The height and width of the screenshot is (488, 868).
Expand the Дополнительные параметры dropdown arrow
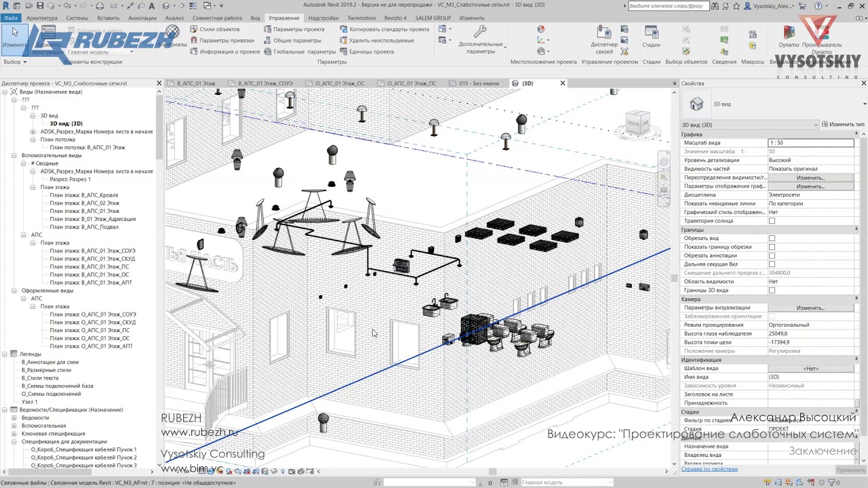(x=505, y=47)
